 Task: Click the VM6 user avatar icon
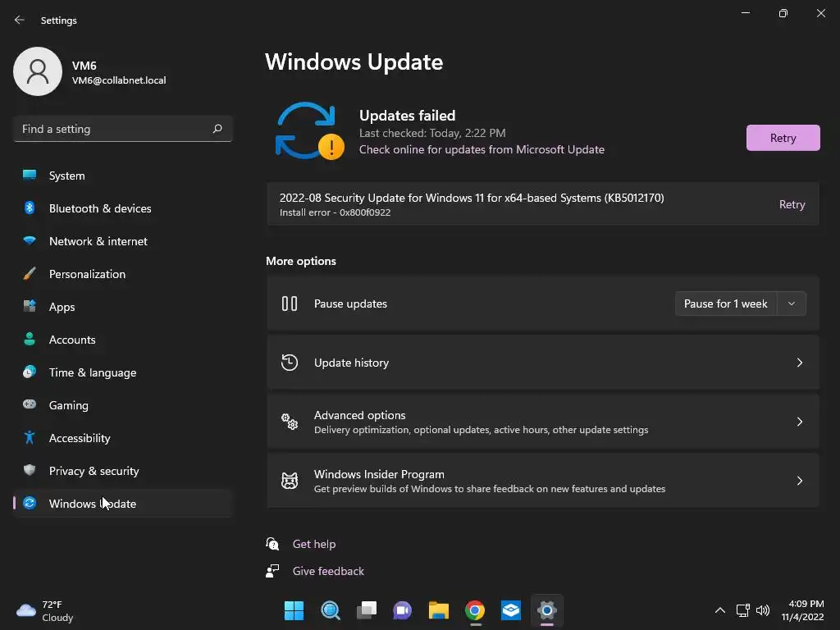tap(38, 71)
